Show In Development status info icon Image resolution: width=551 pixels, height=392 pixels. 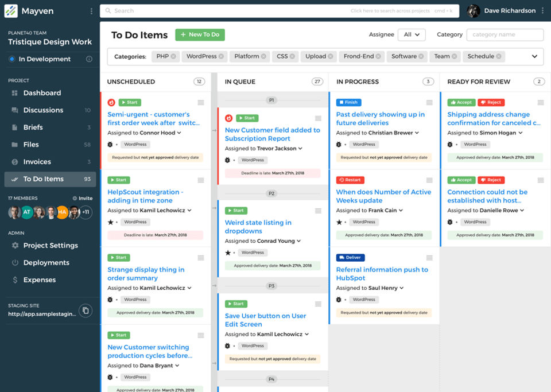click(90, 59)
